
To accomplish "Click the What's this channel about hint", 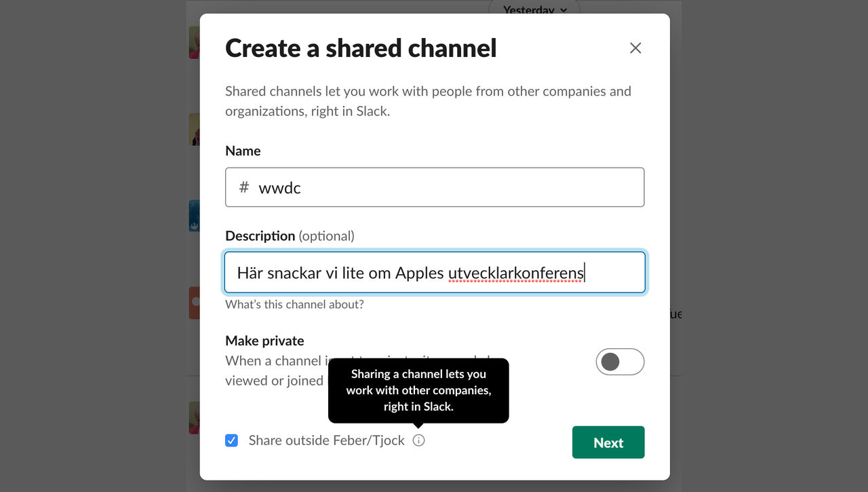I will coord(294,304).
